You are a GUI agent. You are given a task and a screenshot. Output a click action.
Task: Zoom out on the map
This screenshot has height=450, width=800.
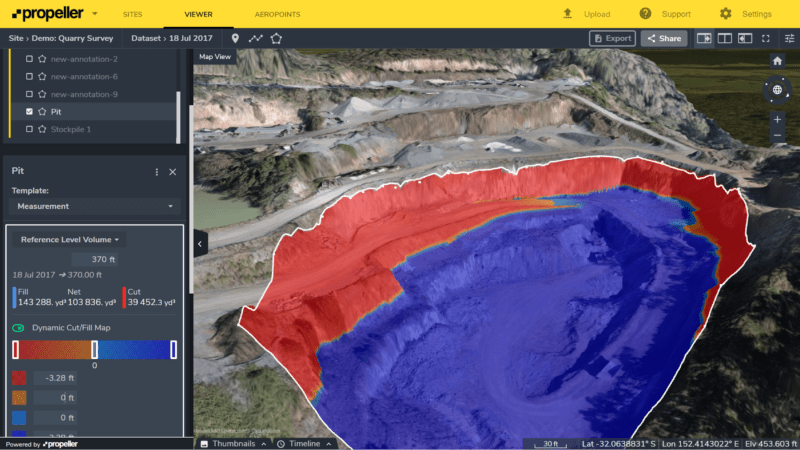coord(777,136)
